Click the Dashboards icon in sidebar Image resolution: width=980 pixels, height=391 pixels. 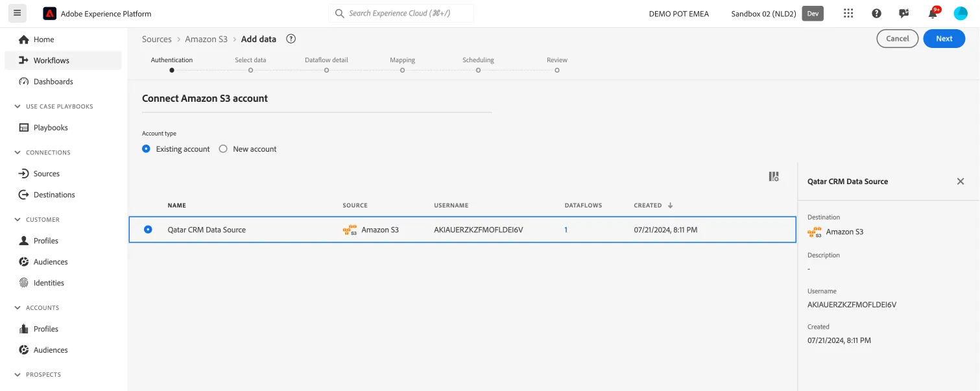pos(24,82)
